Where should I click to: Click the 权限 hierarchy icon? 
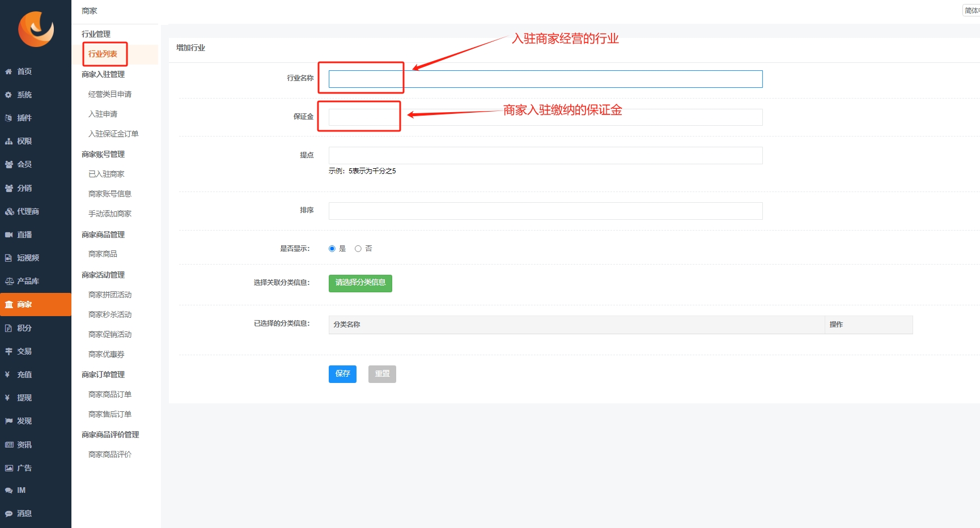(9, 141)
